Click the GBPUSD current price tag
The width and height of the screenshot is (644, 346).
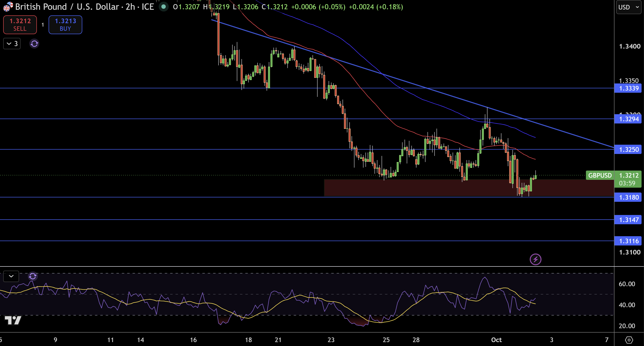pos(600,175)
